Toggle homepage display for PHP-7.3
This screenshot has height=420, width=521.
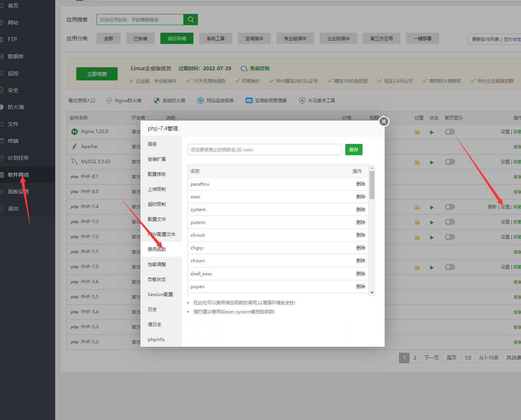[450, 222]
